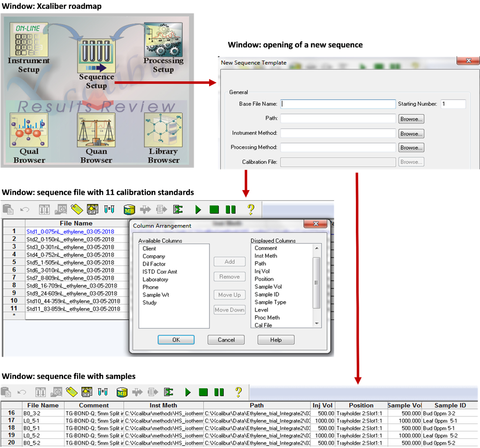480x448 pixels.
Task: Click green Run arrow in calibration standards toolbar
Action: point(198,209)
